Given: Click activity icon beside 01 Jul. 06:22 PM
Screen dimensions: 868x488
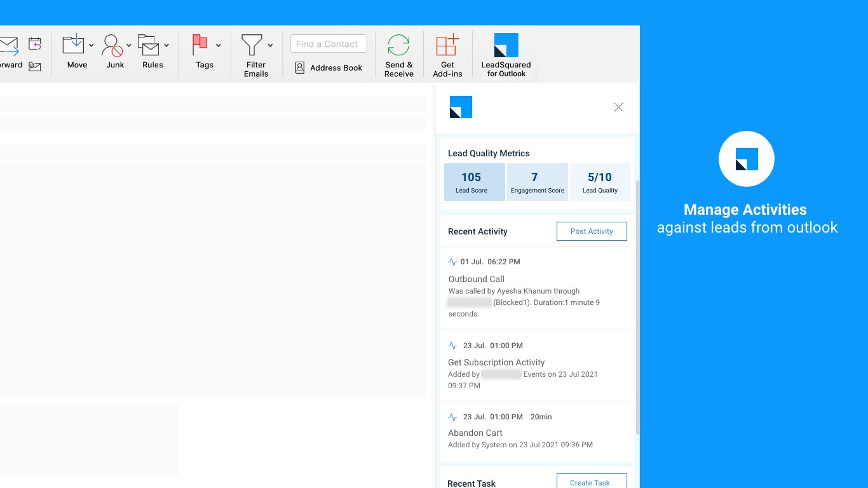Looking at the screenshot, I should 452,262.
